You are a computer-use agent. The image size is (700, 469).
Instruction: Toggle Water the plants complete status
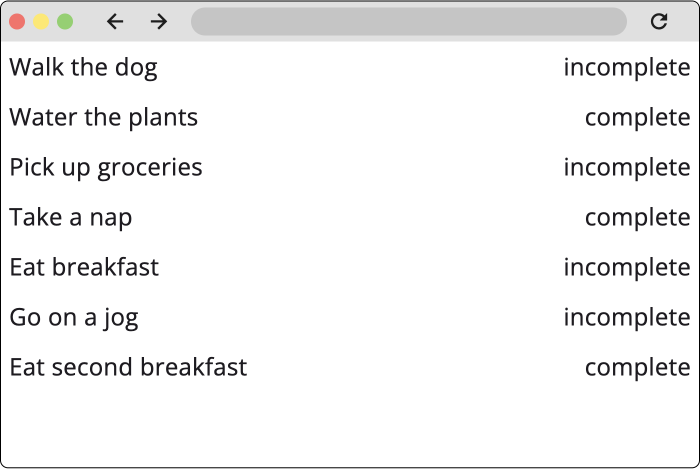click(637, 117)
